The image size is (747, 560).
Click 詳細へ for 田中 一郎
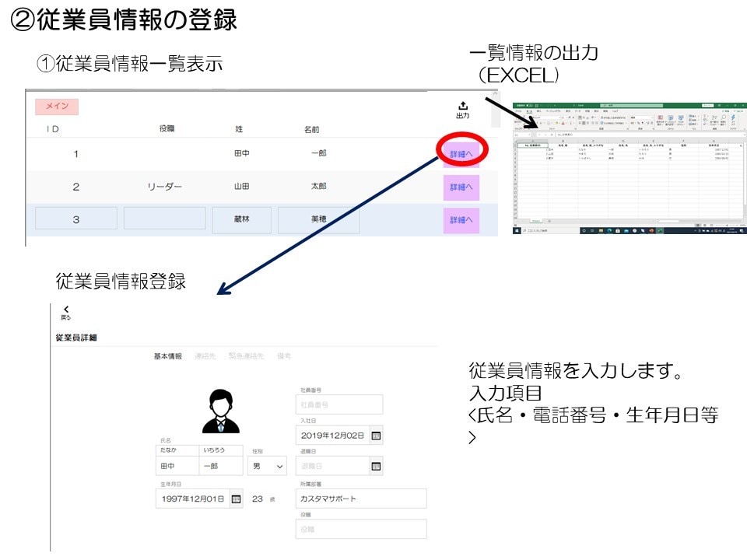pos(461,154)
